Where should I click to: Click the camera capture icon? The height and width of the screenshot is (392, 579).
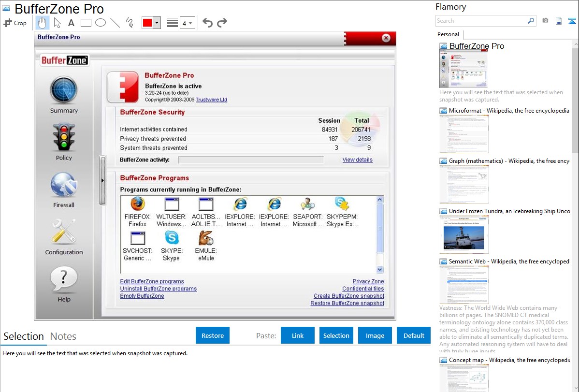click(545, 21)
